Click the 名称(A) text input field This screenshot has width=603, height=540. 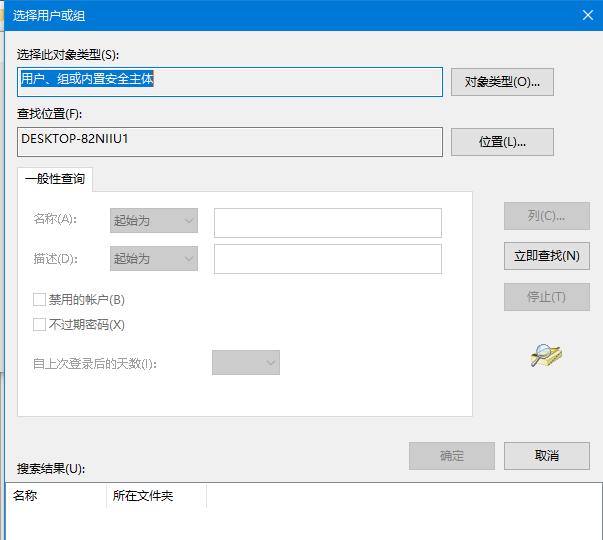(x=328, y=223)
